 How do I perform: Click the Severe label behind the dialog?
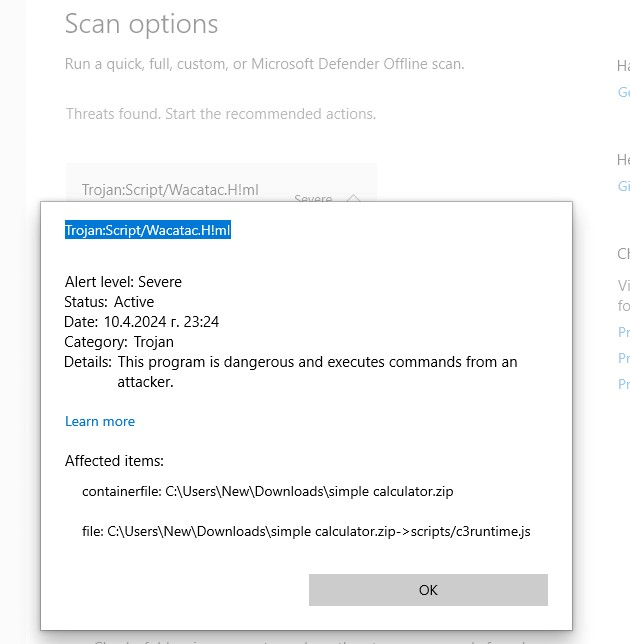pos(313,198)
